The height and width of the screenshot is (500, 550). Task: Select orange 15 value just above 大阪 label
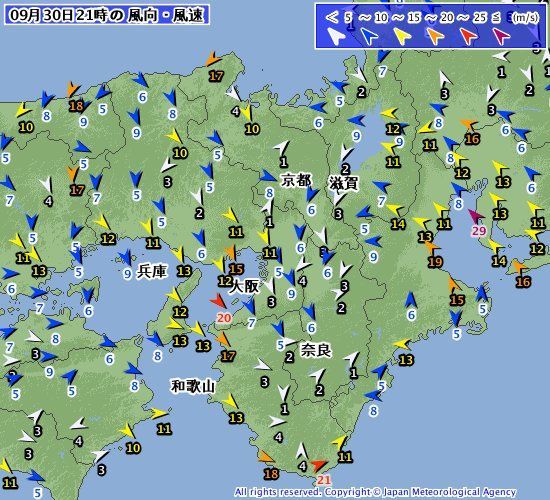pos(236,269)
